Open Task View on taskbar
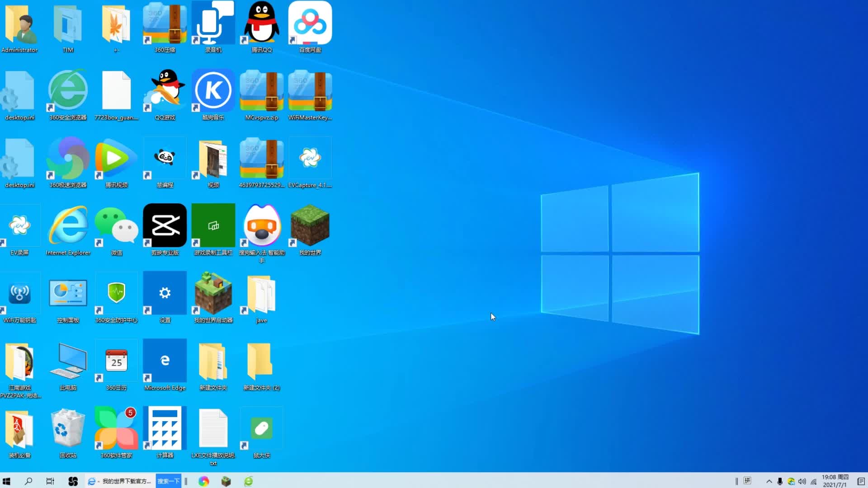This screenshot has height=488, width=868. (x=50, y=481)
